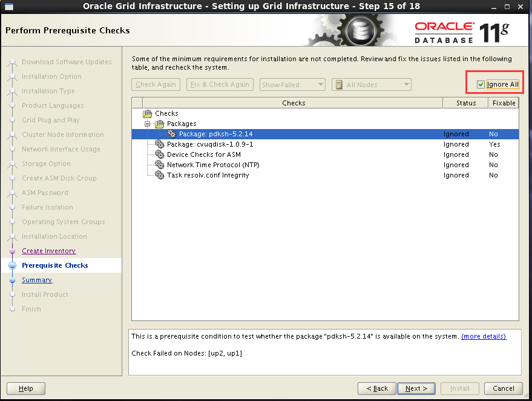Click ASM Password sidebar step

(x=45, y=193)
